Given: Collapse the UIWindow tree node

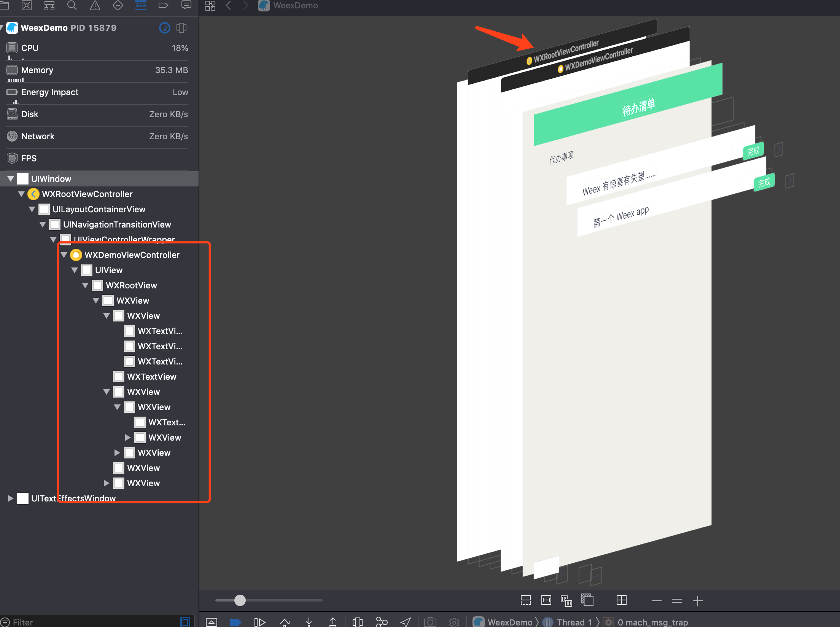Looking at the screenshot, I should click(x=11, y=179).
